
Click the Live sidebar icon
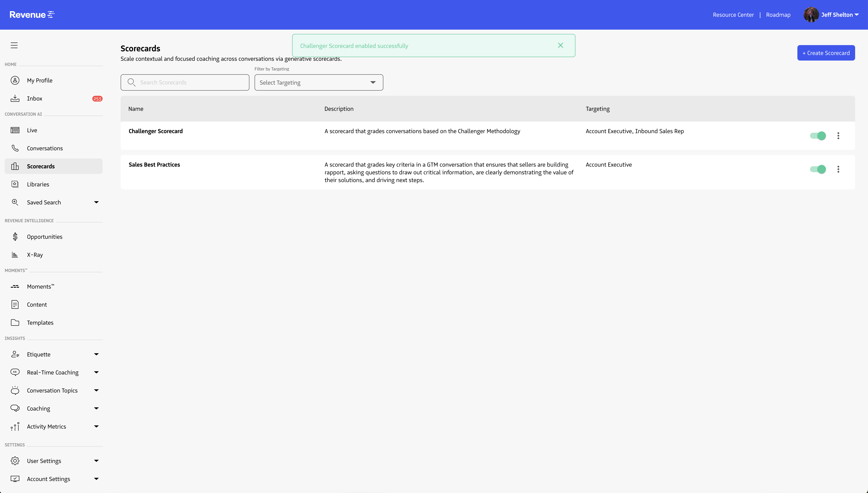coord(15,130)
